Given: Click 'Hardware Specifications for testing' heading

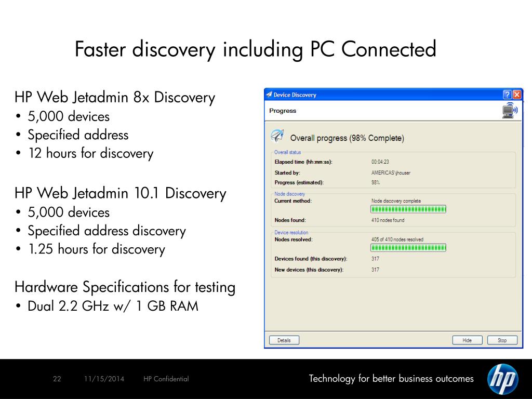Looking at the screenshot, I should (125, 287).
